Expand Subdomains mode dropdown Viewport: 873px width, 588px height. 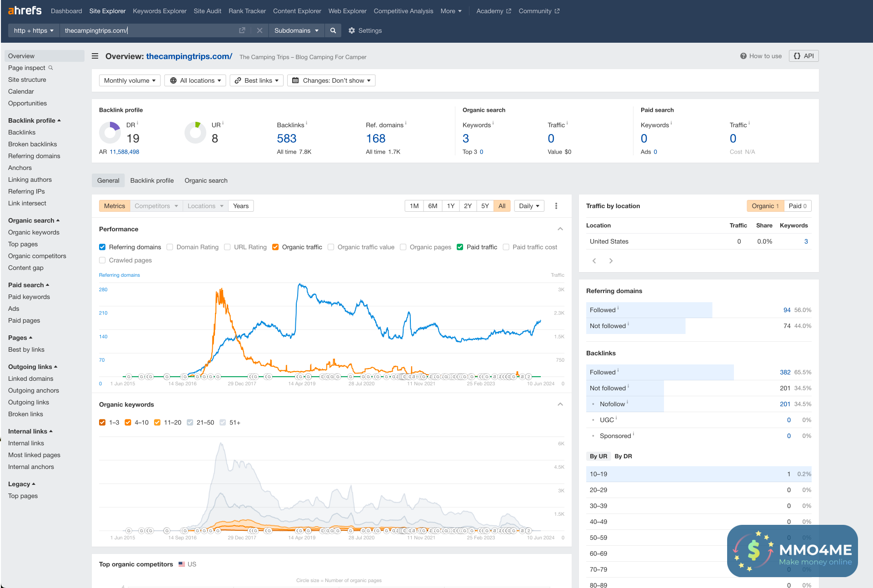(296, 30)
